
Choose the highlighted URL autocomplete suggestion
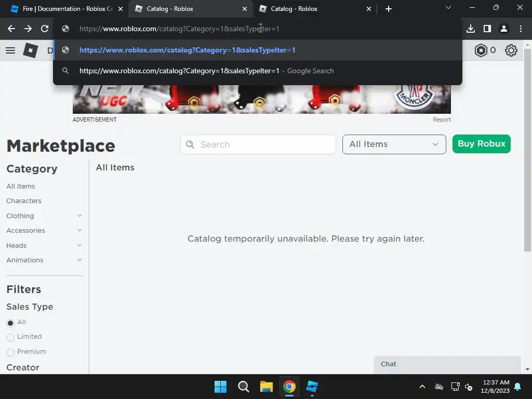258,50
